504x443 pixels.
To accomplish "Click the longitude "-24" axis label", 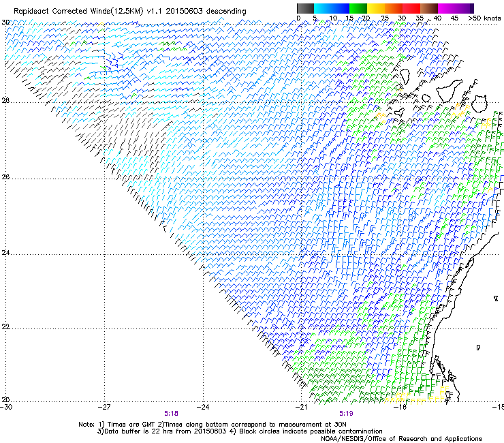I will pos(203,407).
